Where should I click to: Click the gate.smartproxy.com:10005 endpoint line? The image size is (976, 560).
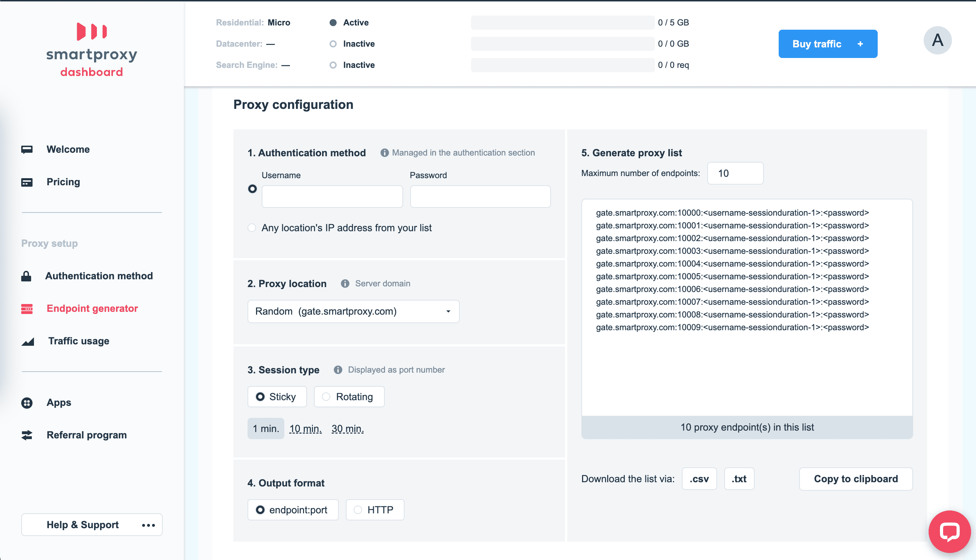pyautogui.click(x=732, y=276)
